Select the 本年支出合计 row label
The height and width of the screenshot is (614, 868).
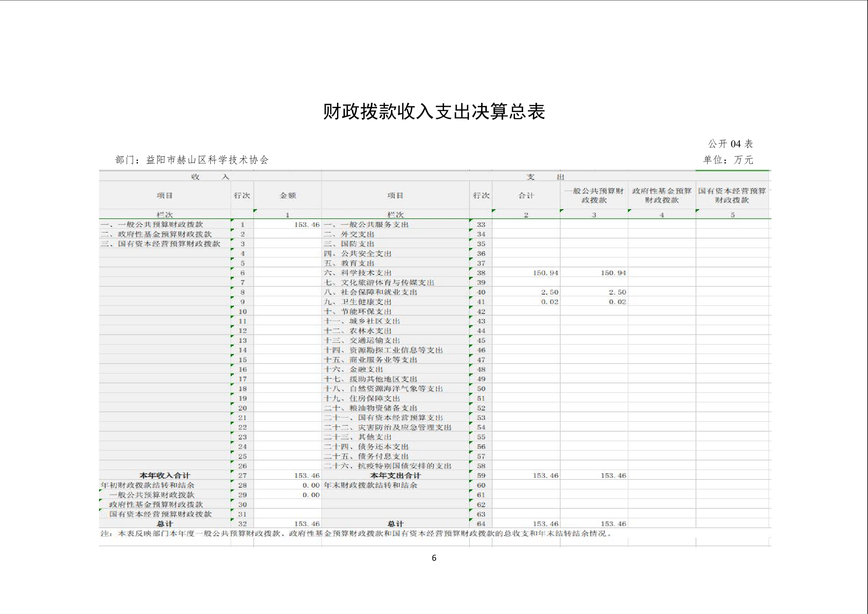pos(395,475)
